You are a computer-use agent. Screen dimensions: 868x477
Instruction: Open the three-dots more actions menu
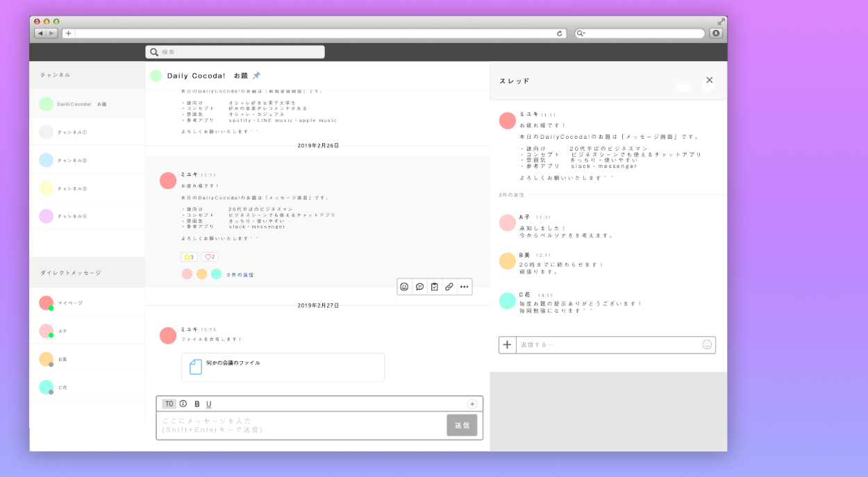click(464, 287)
